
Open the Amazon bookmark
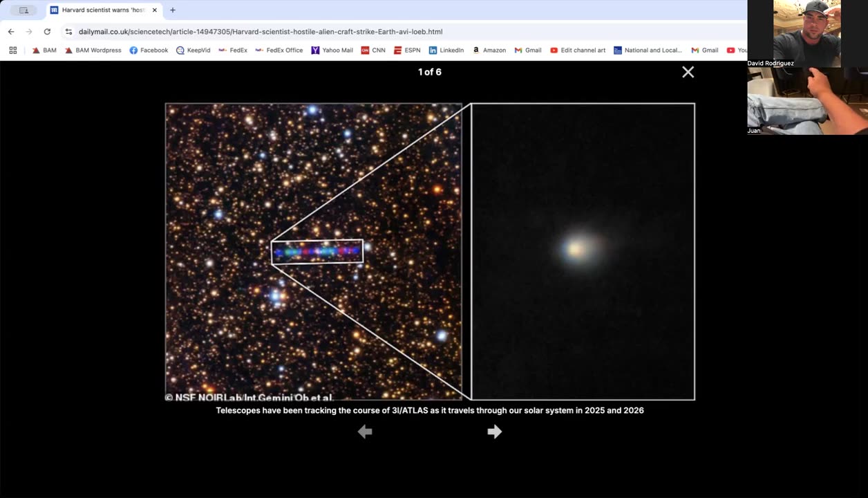click(489, 50)
